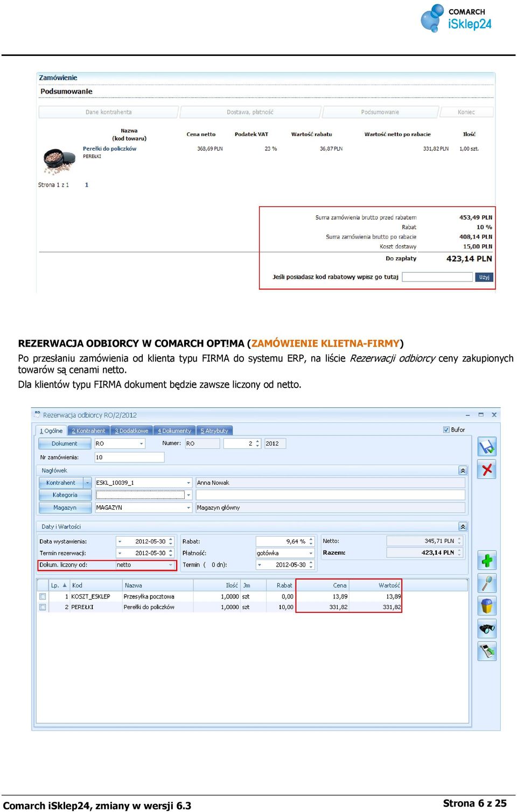
Task: Select the Podsumowanie step
Action: [380, 112]
